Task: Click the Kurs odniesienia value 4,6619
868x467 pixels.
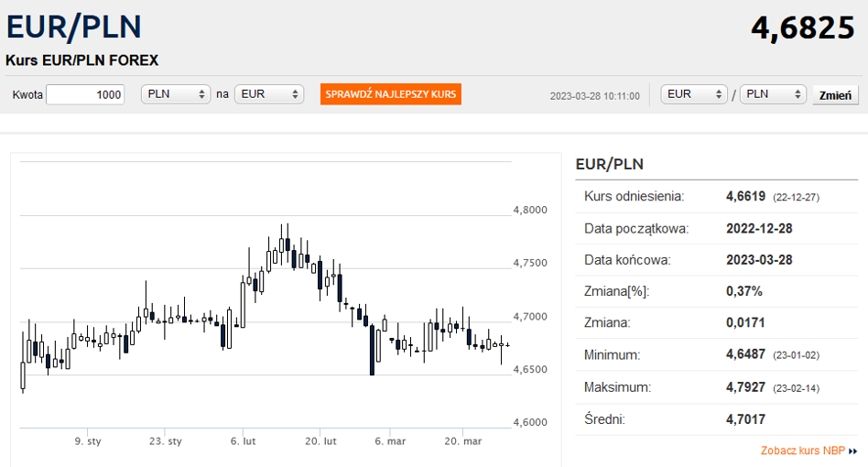Action: [x=745, y=197]
